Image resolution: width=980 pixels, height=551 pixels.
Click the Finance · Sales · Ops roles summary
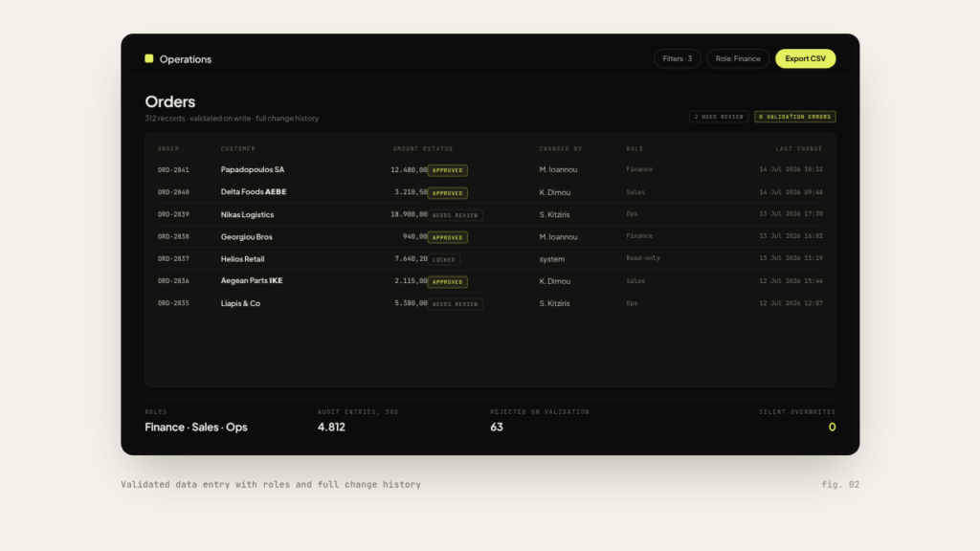point(196,427)
